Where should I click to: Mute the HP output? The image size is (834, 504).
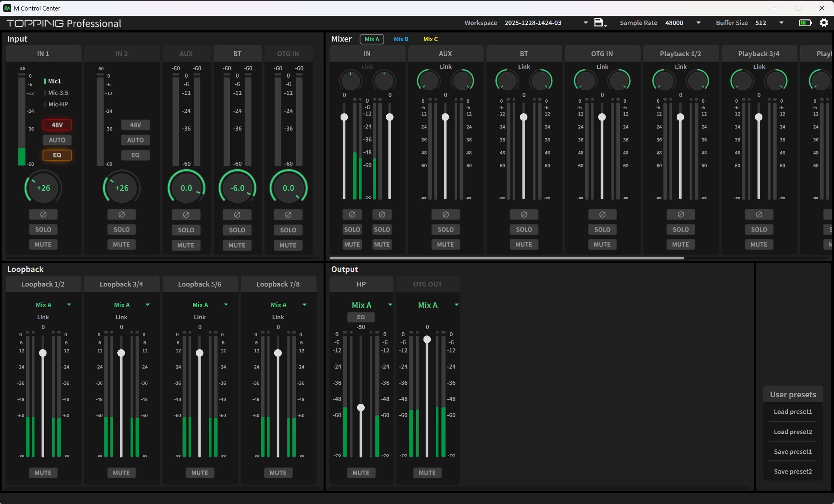coord(361,472)
